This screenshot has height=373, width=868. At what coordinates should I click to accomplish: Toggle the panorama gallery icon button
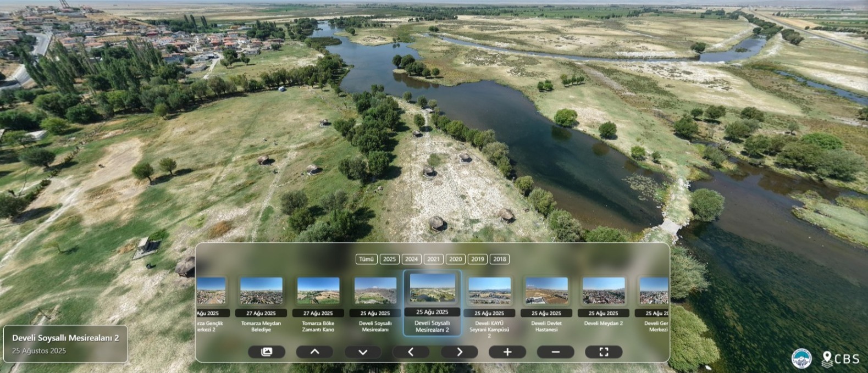267,352
